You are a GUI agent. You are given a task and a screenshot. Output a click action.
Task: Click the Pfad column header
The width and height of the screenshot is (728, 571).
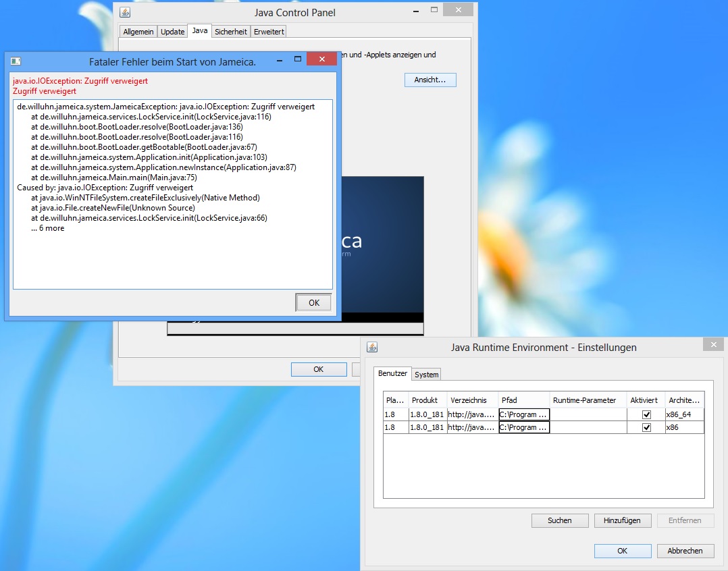coord(524,400)
